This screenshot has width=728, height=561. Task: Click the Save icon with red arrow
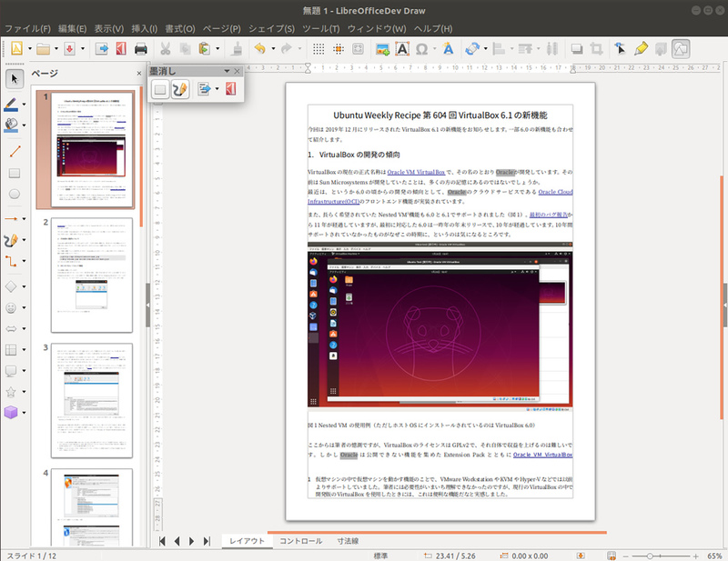click(70, 48)
